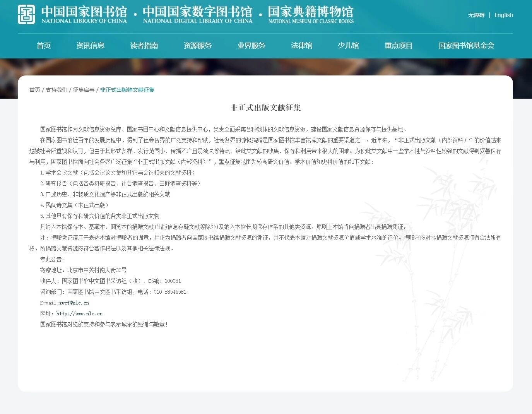Open the 首页 navigation menu item

click(44, 46)
